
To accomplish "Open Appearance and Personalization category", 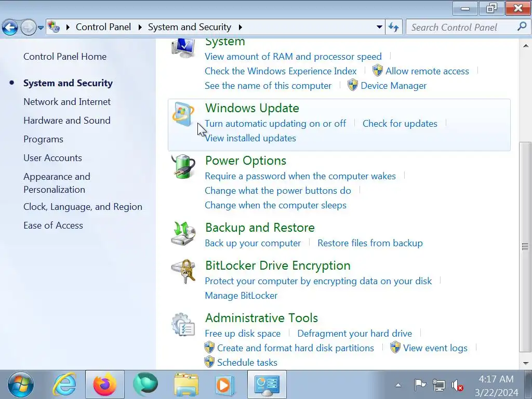I will pos(57,183).
